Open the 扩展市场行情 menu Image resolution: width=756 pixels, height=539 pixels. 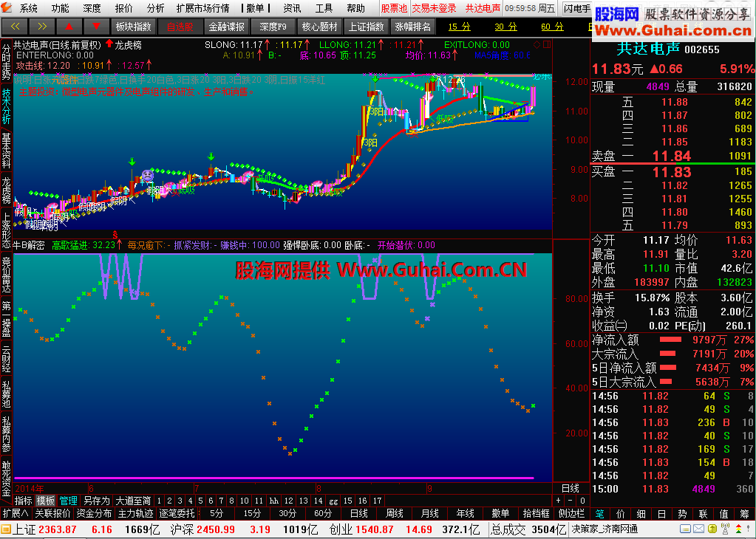click(202, 8)
